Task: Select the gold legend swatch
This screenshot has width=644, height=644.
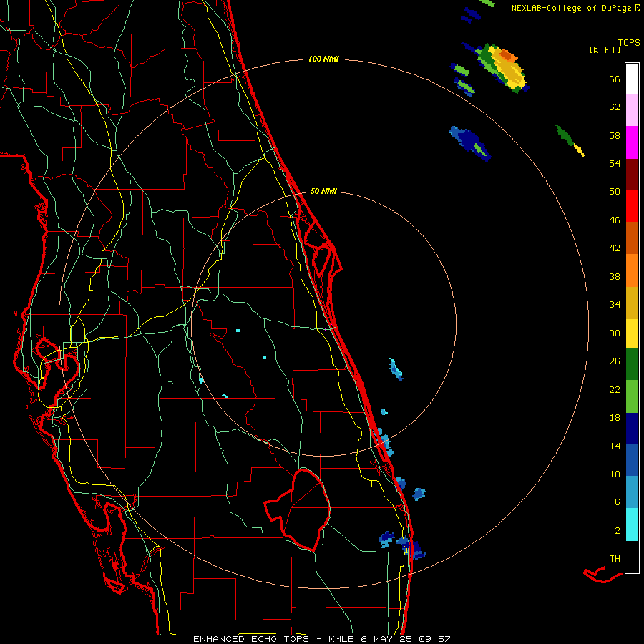Action: point(632,303)
